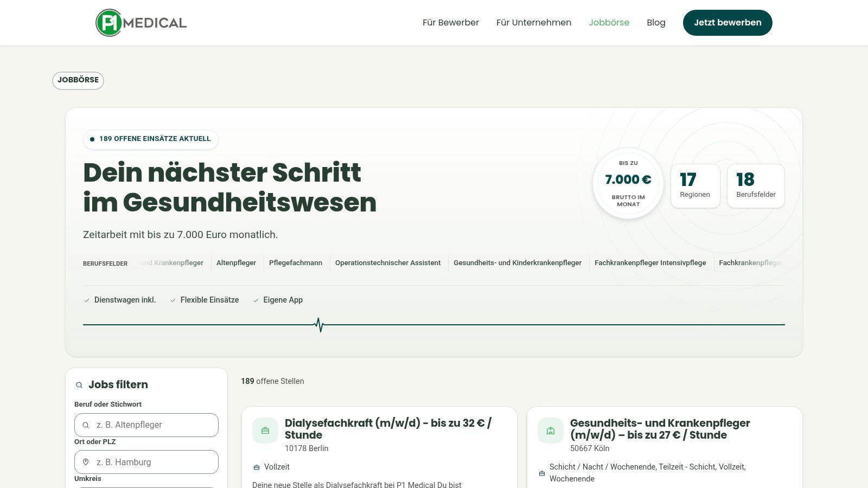Select Fachkrankenpfleger Intensivpflege chip
The width and height of the screenshot is (868, 488).
[x=650, y=263]
